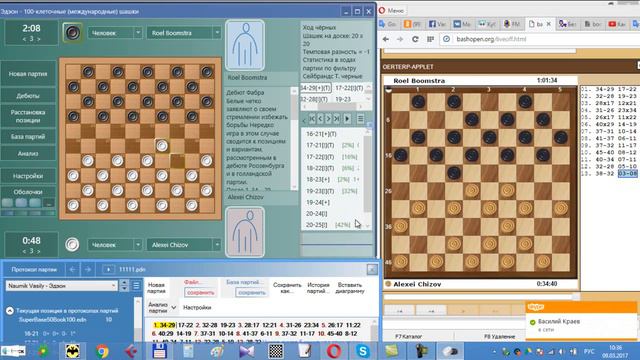Click play icon next to 11111.pdn
The height and width of the screenshot is (360, 640).
[x=108, y=269]
